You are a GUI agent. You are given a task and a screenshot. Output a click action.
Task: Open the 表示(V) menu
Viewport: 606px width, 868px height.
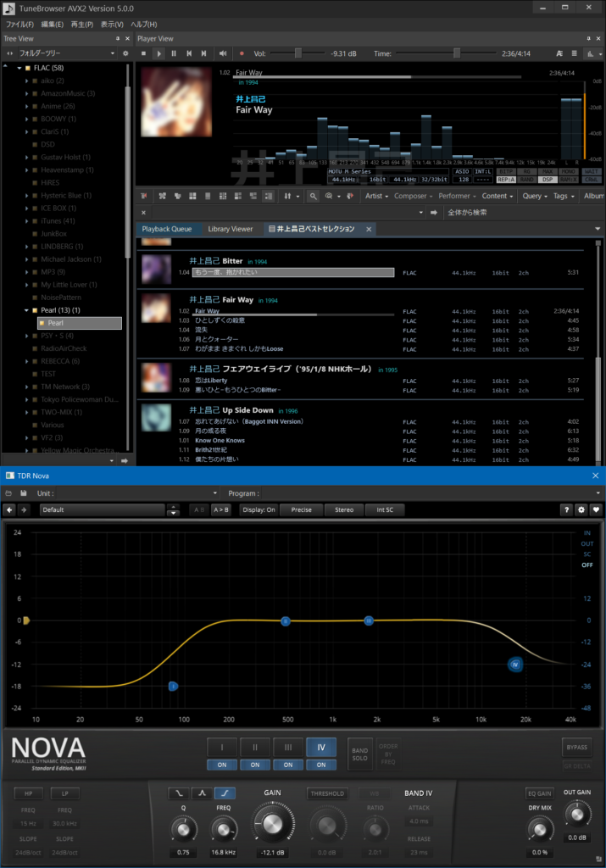tap(112, 25)
